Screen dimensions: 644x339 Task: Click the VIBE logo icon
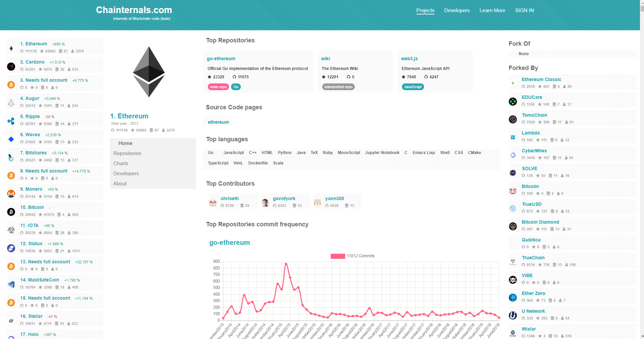pyautogui.click(x=513, y=279)
